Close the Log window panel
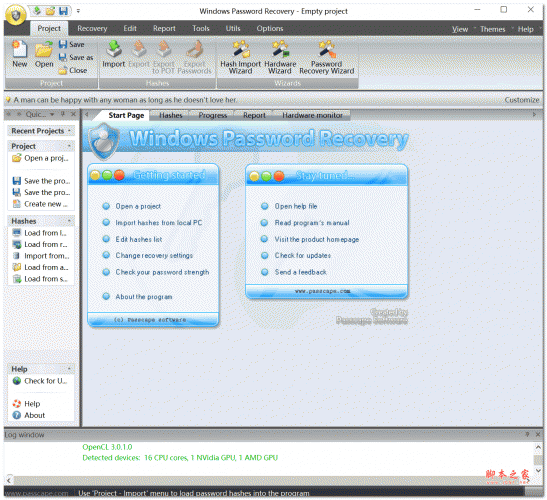The height and width of the screenshot is (500, 547). coord(538,434)
